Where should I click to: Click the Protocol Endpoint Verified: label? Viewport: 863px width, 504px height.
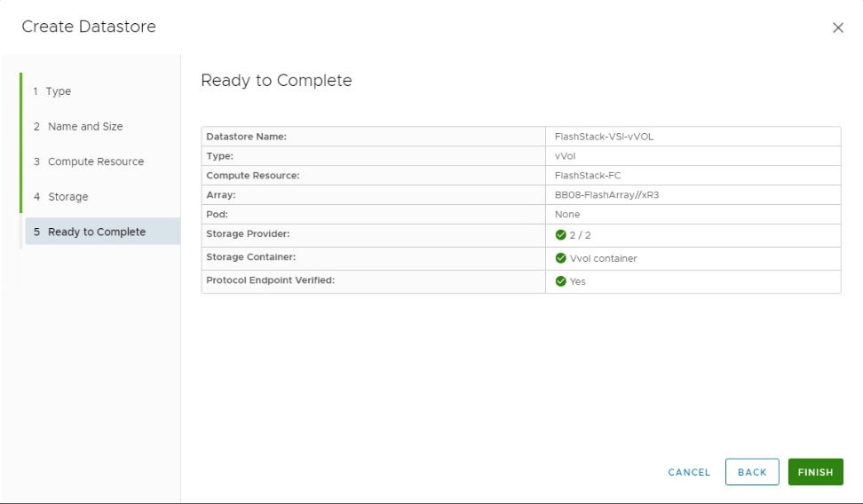tap(270, 280)
